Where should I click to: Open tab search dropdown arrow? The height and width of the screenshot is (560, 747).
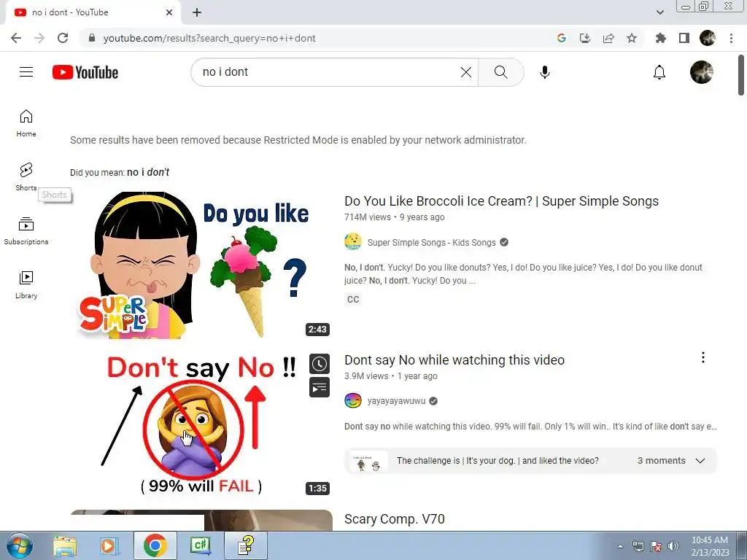[x=659, y=12]
